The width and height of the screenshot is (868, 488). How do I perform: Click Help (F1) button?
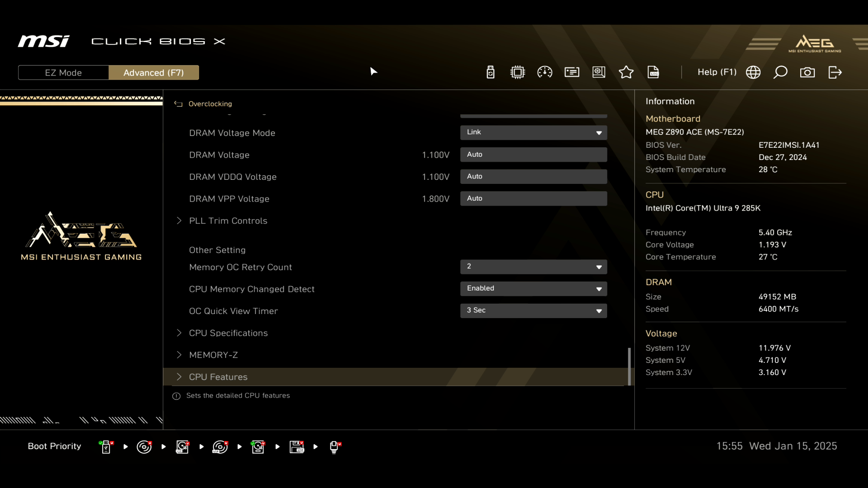coord(717,72)
